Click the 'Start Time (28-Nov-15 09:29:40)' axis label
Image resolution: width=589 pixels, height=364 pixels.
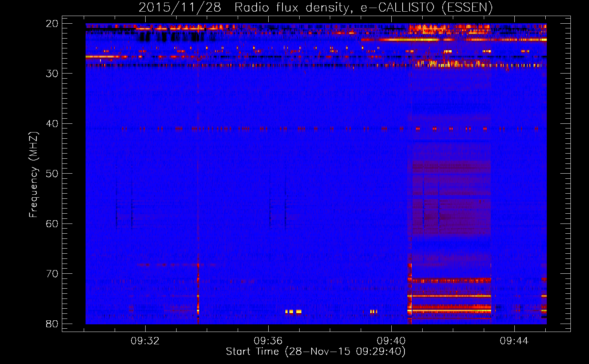(316, 352)
